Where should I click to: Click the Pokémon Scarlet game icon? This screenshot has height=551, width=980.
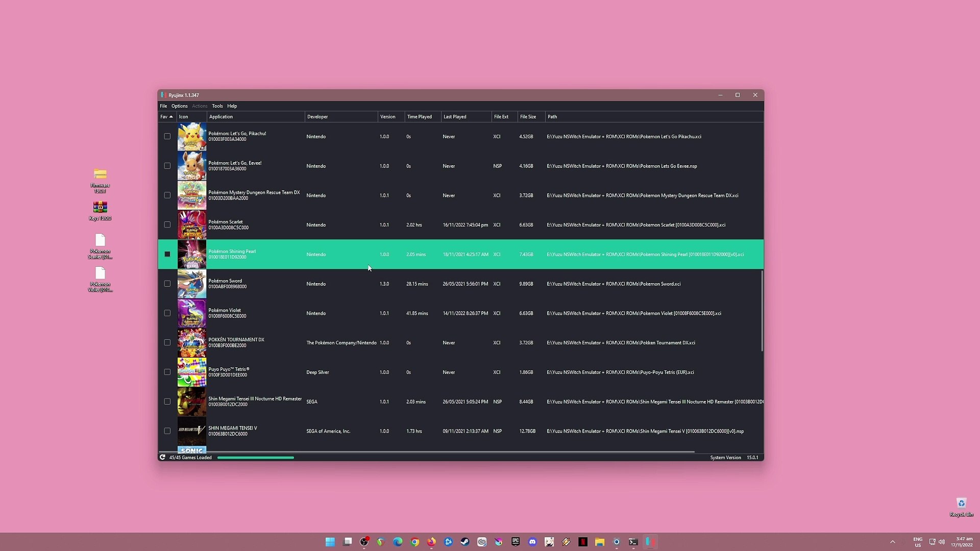[191, 225]
